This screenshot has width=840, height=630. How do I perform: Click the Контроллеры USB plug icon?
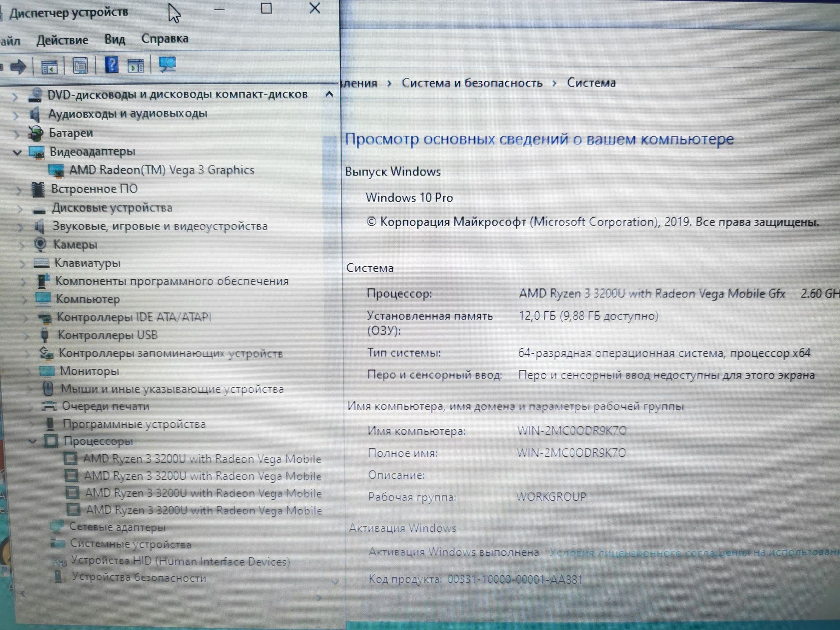[x=45, y=335]
